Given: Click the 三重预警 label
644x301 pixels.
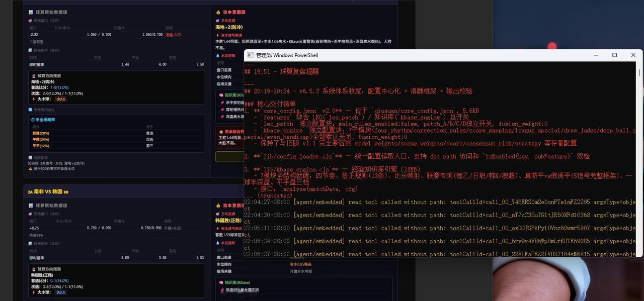Looking at the screenshot, I should pos(36,42).
